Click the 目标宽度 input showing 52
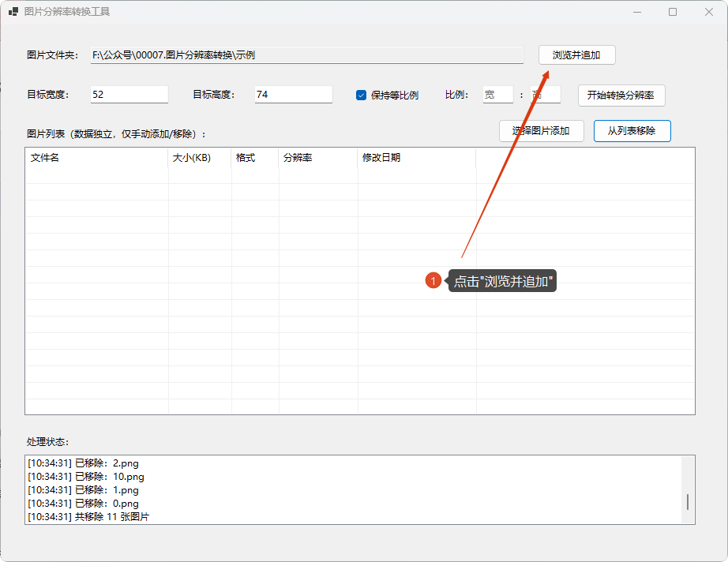The width and height of the screenshot is (728, 562). [129, 95]
